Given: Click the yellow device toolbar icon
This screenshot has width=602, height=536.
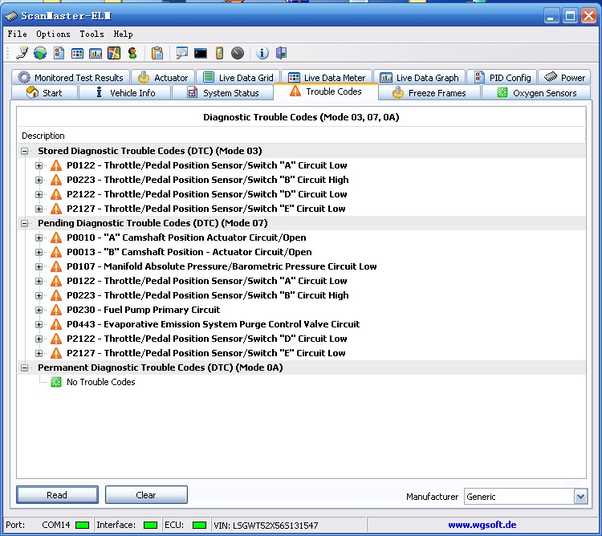Looking at the screenshot, I should [x=219, y=53].
